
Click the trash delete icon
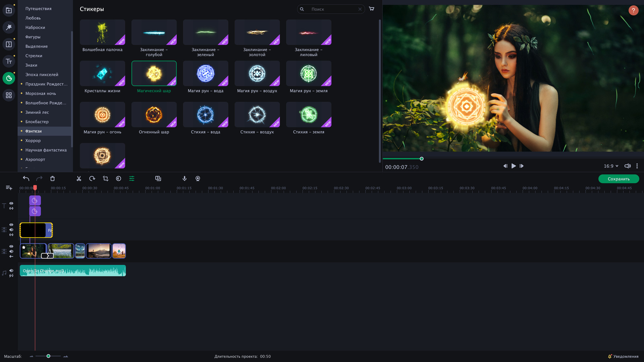[52, 179]
